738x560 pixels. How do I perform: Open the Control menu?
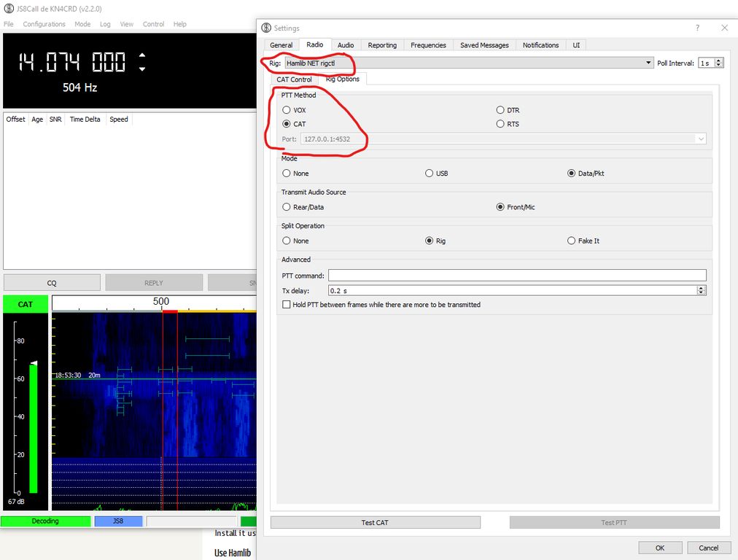[153, 24]
